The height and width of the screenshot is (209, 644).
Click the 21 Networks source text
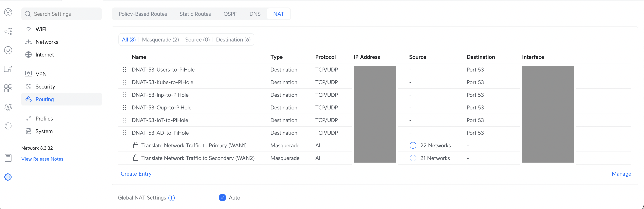coord(435,158)
